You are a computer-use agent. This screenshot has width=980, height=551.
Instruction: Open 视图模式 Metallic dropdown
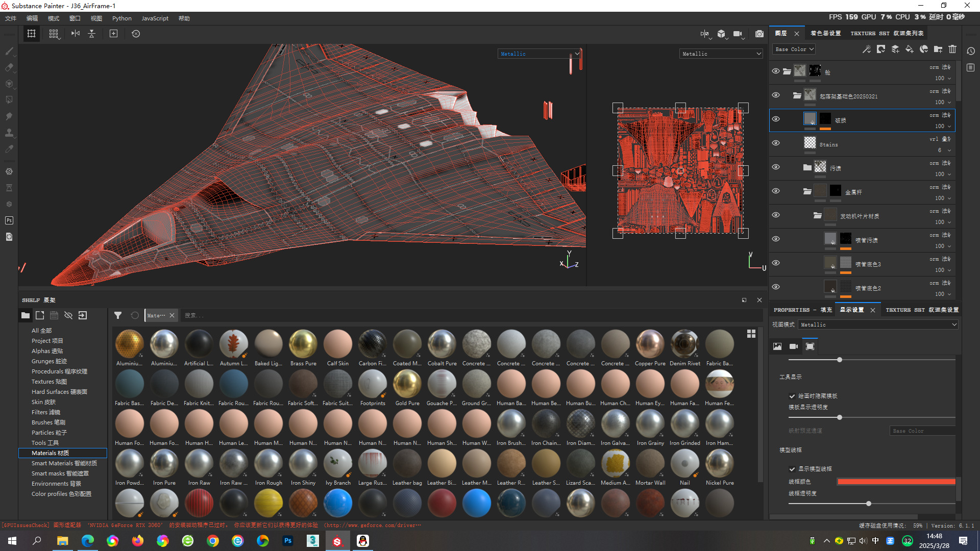pos(878,324)
